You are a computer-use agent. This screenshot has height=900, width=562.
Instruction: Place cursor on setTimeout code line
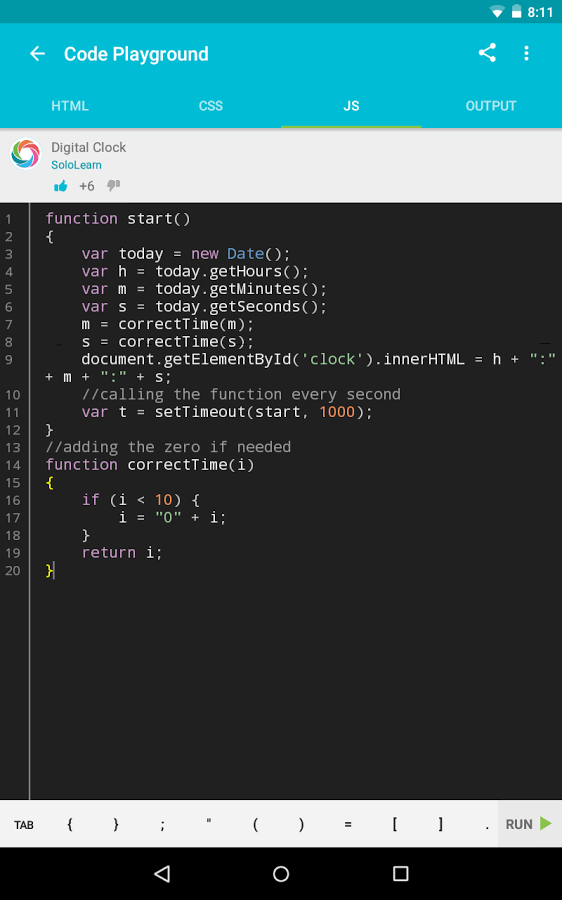[227, 412]
